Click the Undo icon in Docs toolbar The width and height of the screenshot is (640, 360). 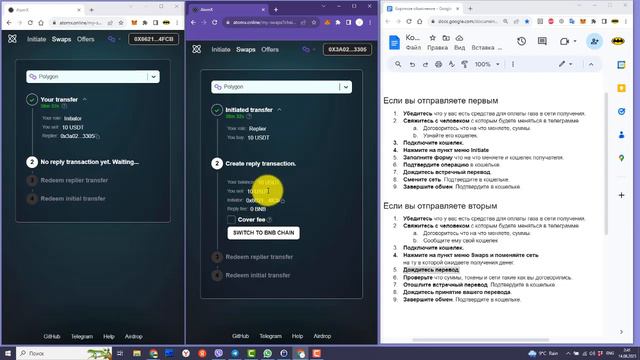[x=412, y=64]
